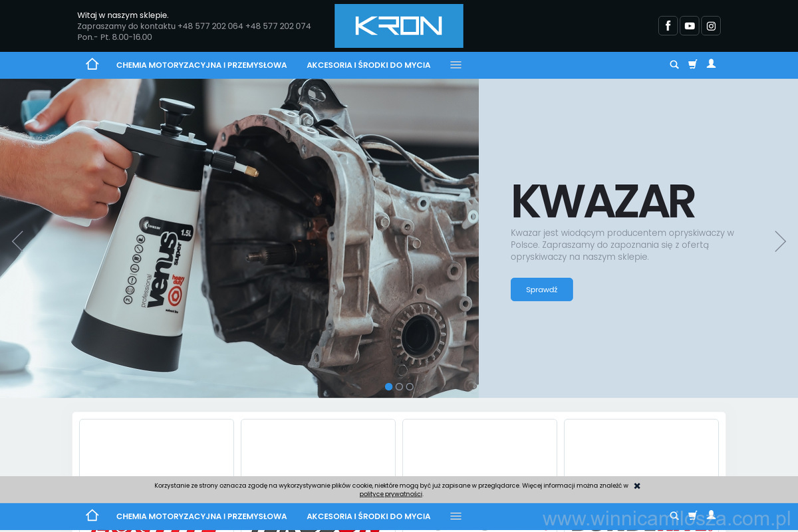Image resolution: width=798 pixels, height=532 pixels.
Task: Open the YouTube channel icon
Action: point(690,26)
